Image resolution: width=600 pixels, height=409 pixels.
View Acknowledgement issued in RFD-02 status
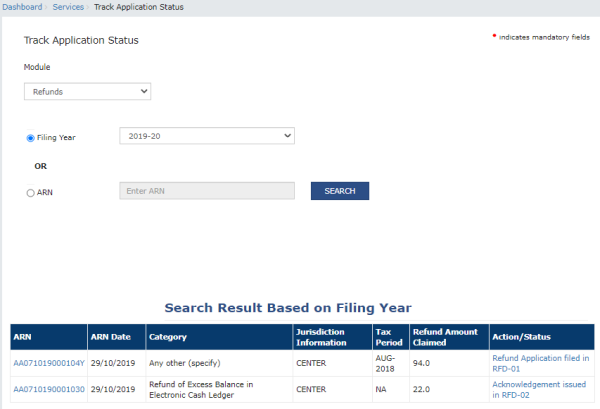point(540,390)
